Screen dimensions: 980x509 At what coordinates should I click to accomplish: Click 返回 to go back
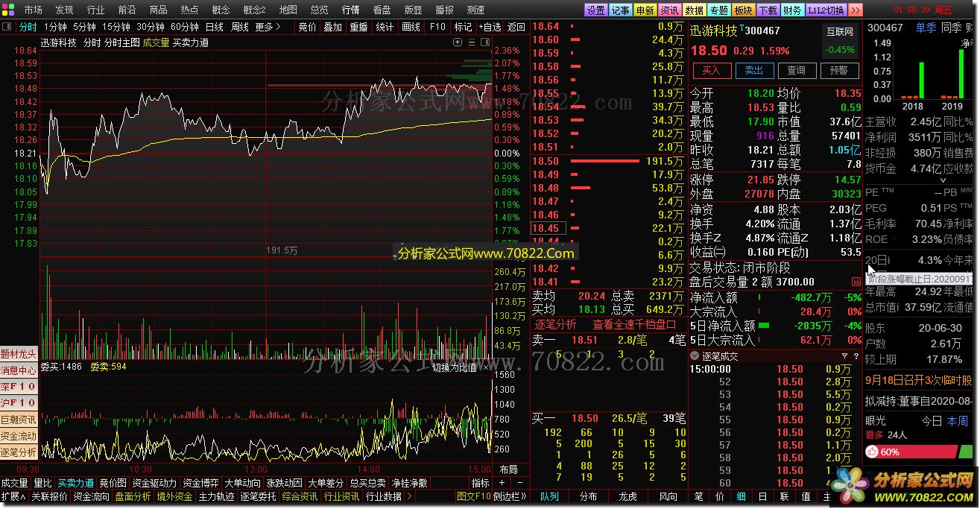coord(516,27)
